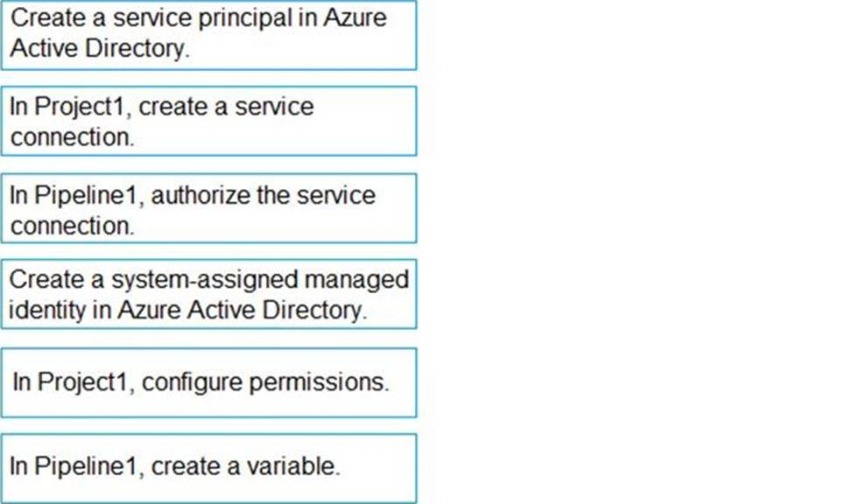Highlight the action mentioning 'service principal'

click(x=208, y=35)
